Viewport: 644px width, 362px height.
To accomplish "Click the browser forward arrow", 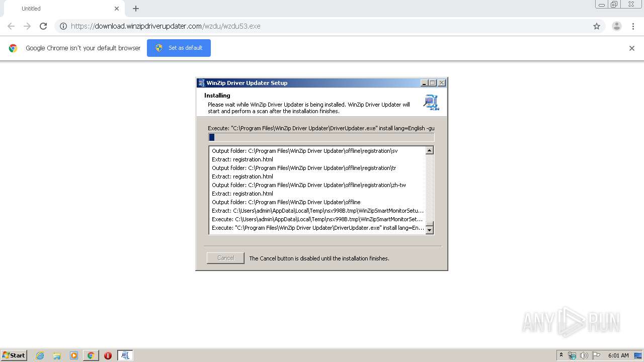I will 27,26.
